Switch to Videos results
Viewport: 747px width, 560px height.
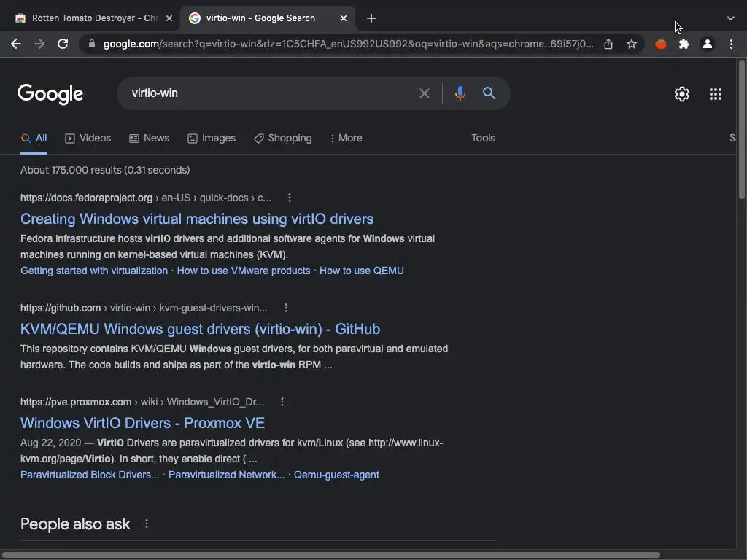point(88,138)
